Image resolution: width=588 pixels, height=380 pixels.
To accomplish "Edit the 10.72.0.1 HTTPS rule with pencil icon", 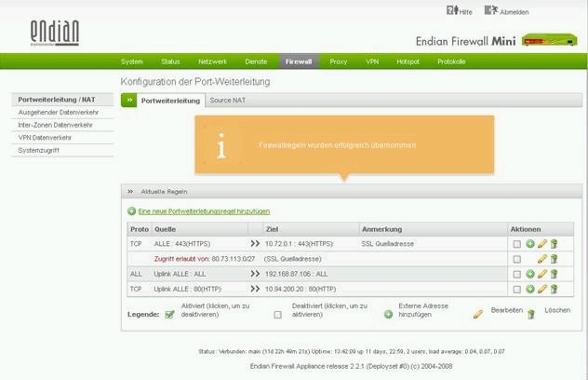I will coord(541,244).
